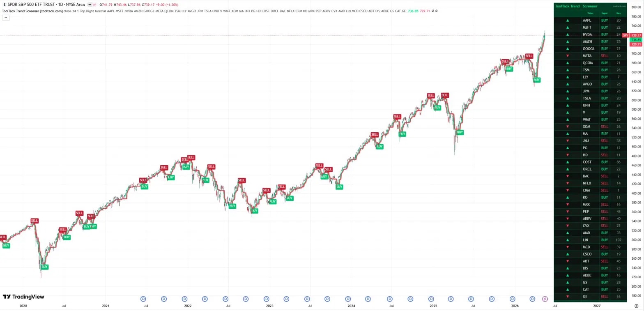Click the up arrow in the COST row
The width and height of the screenshot is (644, 311).
click(x=568, y=162)
